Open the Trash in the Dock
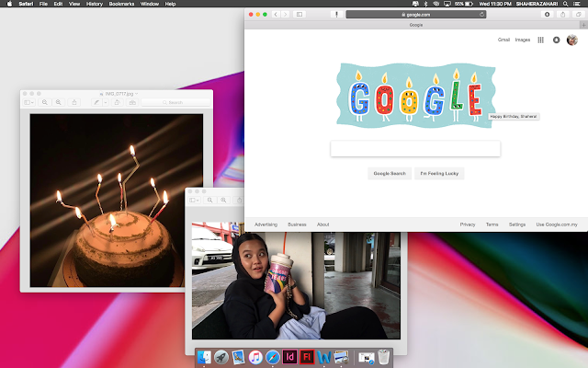 [x=383, y=357]
